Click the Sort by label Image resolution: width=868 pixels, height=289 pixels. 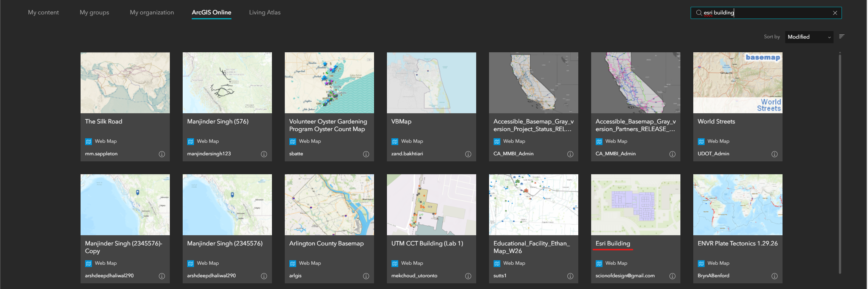(x=772, y=37)
